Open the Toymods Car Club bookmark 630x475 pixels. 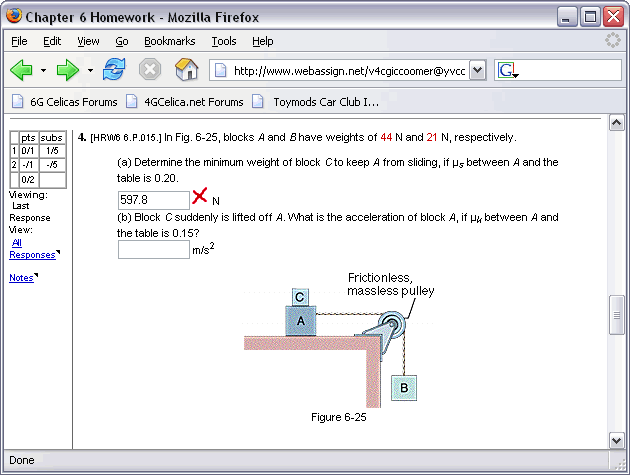click(x=315, y=102)
